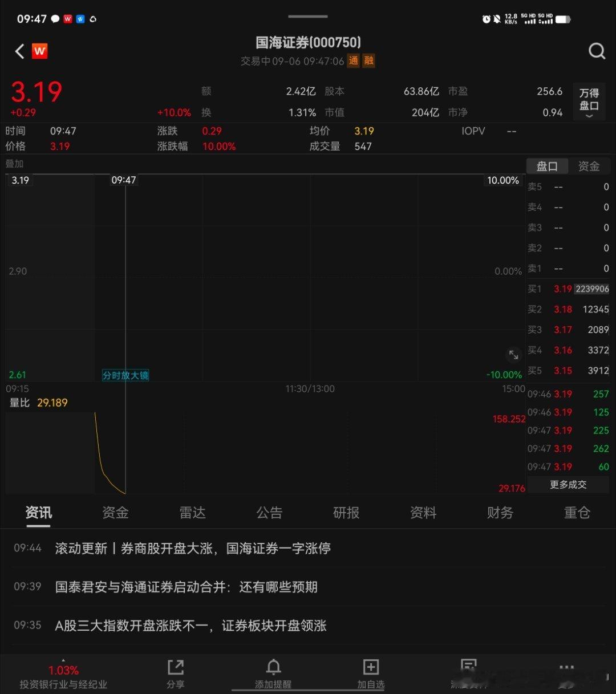The height and width of the screenshot is (694, 616).
Task: Tap the 09:46 trade with volume 257
Action: [568, 394]
